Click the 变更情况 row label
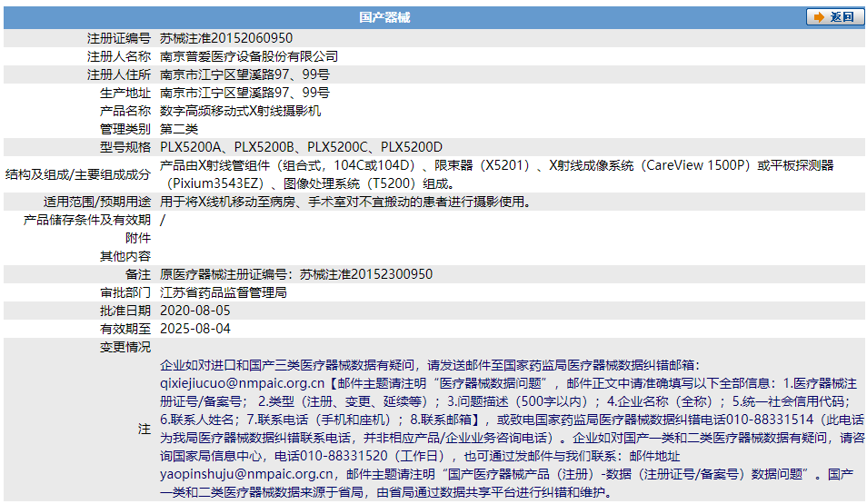Screen dimensions: 867x504 coord(125,347)
